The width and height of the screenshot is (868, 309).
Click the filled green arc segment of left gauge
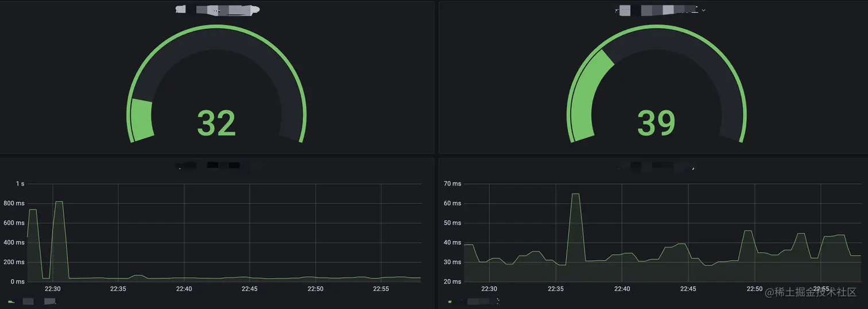(x=143, y=120)
